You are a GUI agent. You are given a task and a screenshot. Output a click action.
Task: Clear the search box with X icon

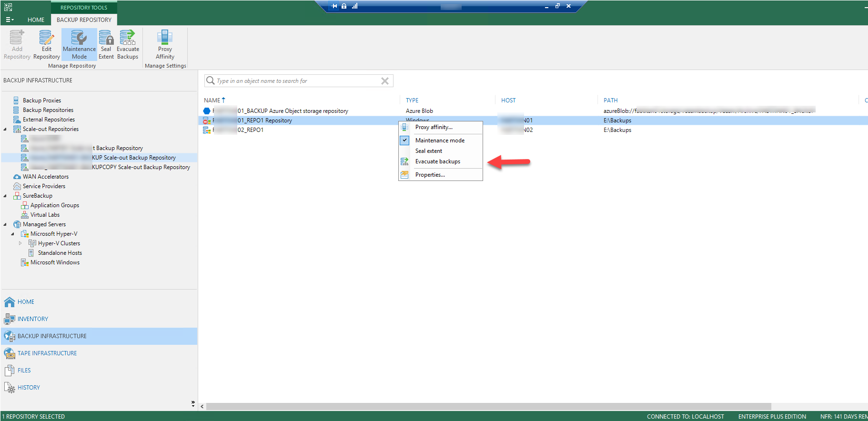point(385,81)
